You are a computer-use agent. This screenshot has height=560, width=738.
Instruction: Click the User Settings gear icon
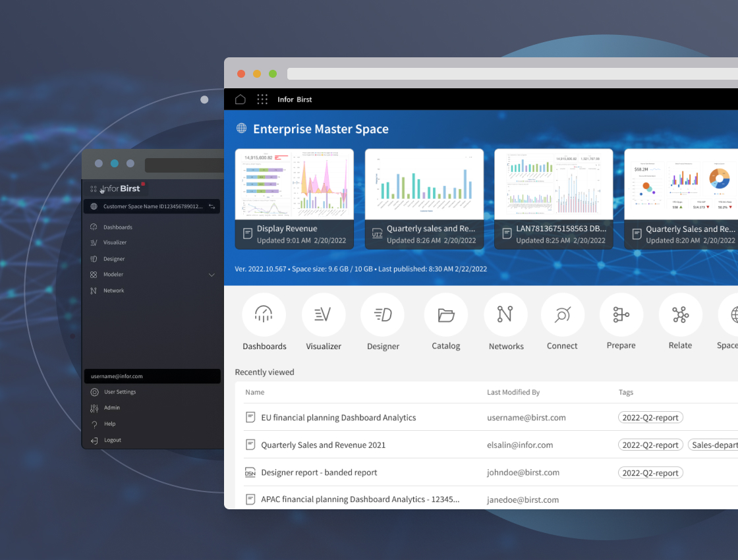(x=95, y=392)
